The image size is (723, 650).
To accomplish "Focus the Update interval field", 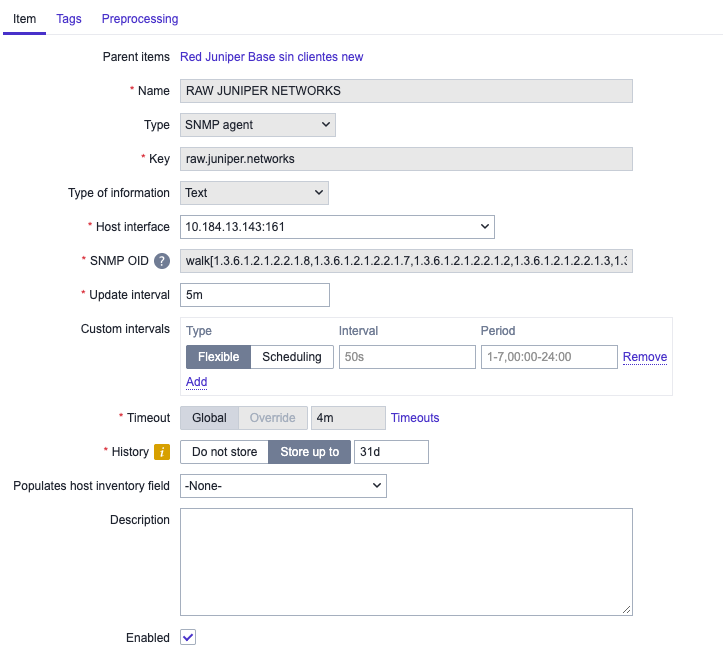I will click(255, 295).
